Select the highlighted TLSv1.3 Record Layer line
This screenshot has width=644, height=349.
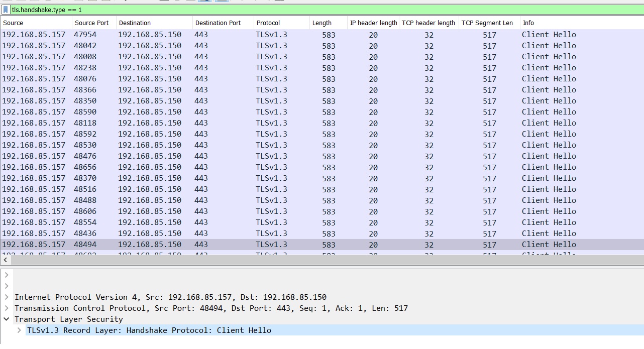click(x=151, y=330)
